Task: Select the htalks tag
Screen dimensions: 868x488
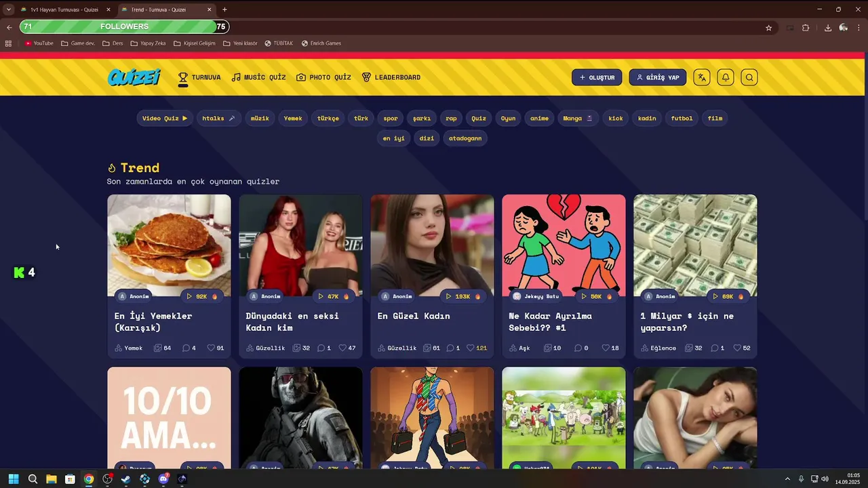Action: pos(218,118)
